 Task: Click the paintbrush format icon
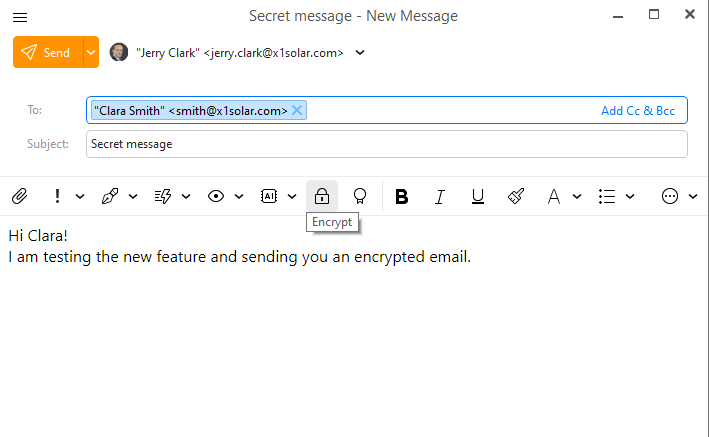click(x=516, y=197)
